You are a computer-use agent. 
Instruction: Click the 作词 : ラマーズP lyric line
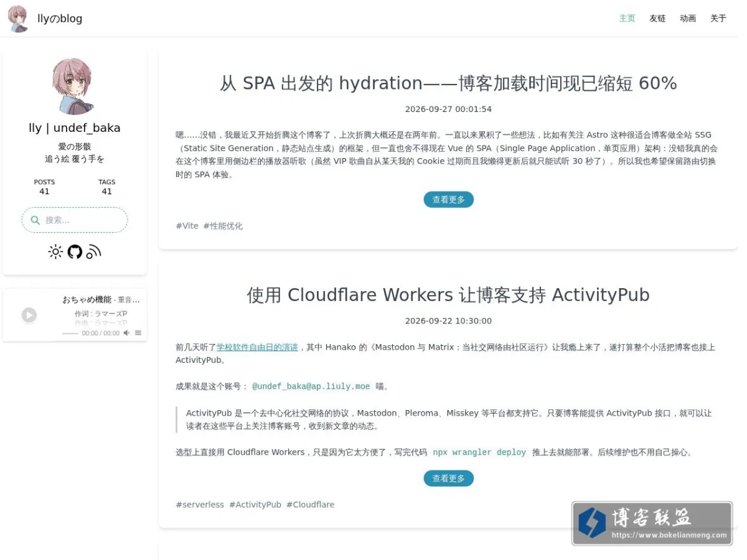101,314
